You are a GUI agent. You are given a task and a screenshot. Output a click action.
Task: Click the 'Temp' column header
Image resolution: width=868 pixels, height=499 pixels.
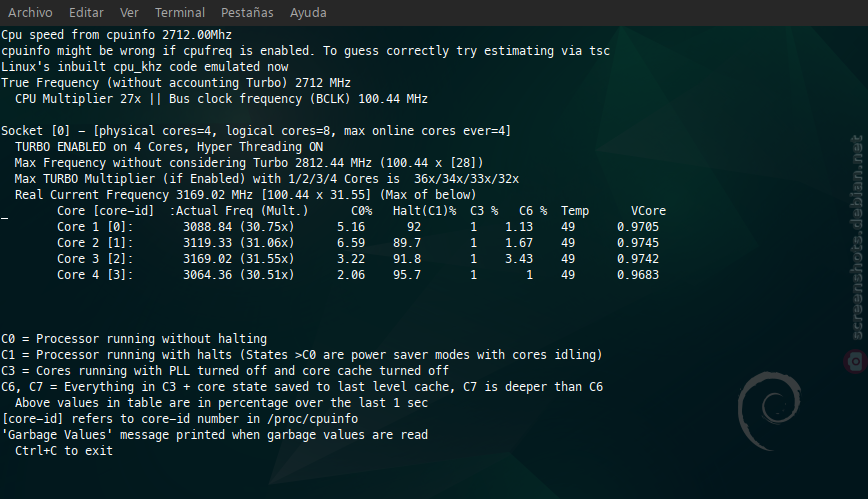pyautogui.click(x=575, y=211)
